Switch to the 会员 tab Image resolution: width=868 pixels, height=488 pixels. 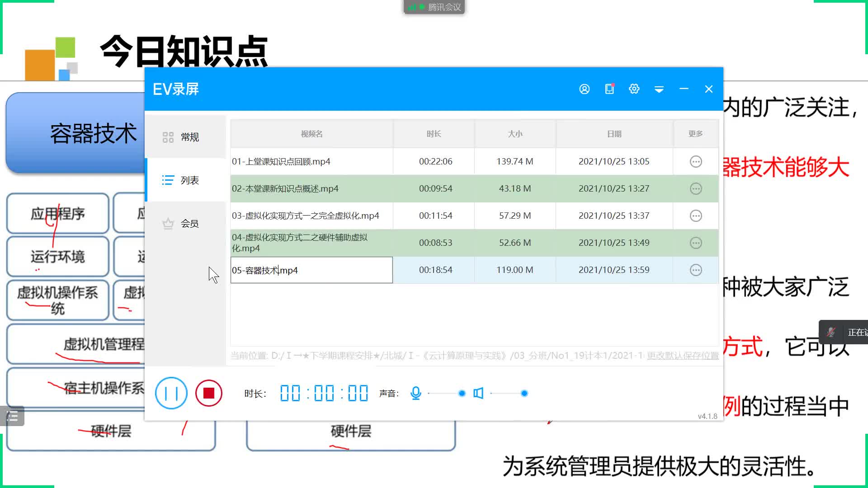pyautogui.click(x=185, y=224)
